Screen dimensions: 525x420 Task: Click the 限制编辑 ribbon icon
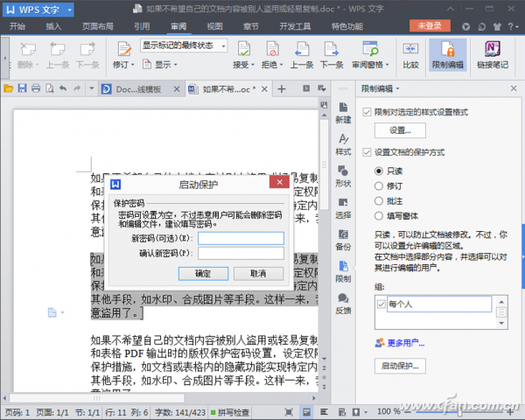(447, 55)
